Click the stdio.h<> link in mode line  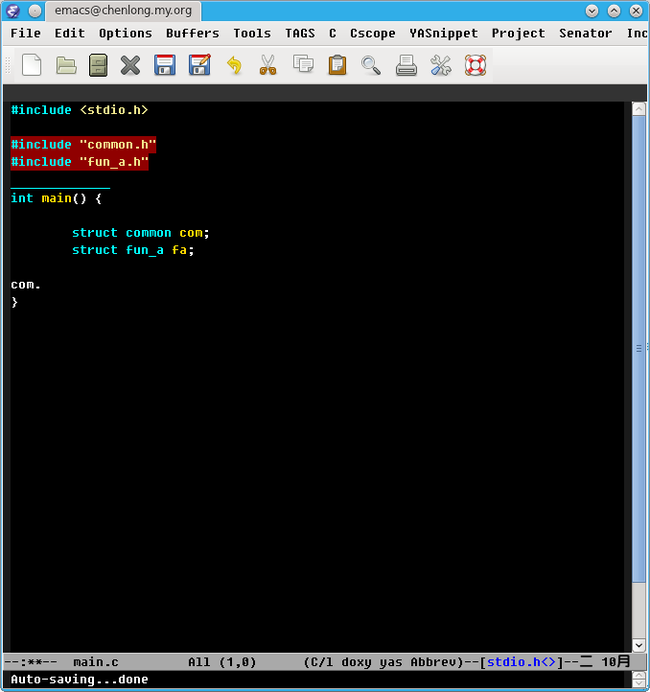[521, 662]
